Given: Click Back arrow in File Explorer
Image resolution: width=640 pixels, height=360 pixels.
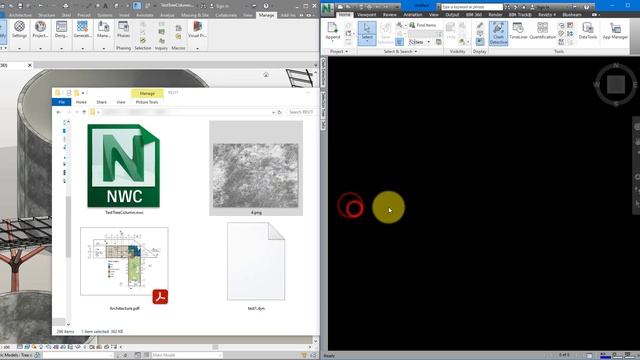Looking at the screenshot, I should click(x=59, y=112).
